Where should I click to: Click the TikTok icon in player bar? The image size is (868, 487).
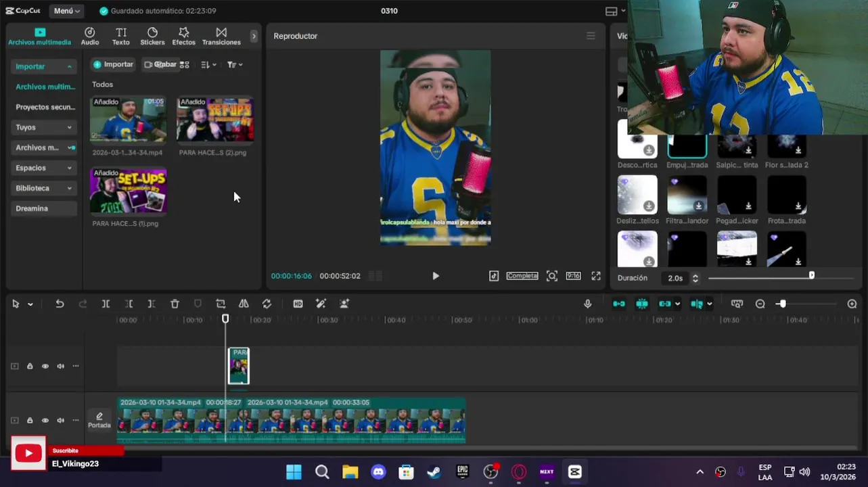(x=494, y=276)
